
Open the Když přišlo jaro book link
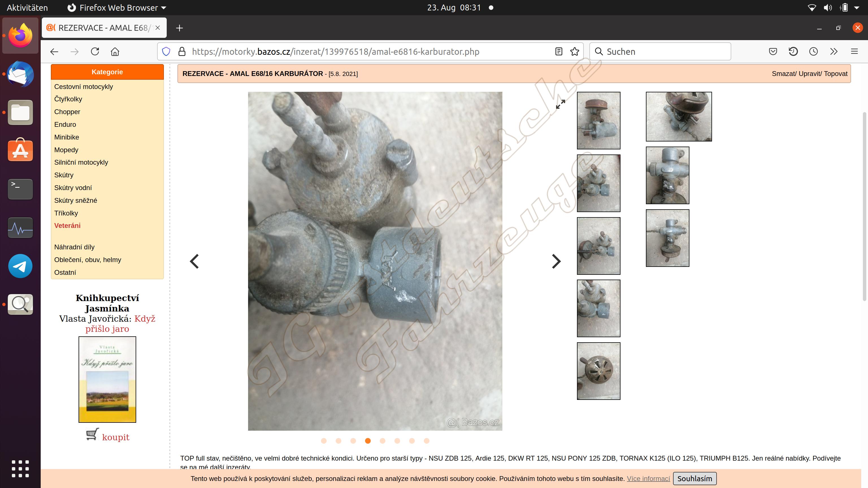[120, 324]
